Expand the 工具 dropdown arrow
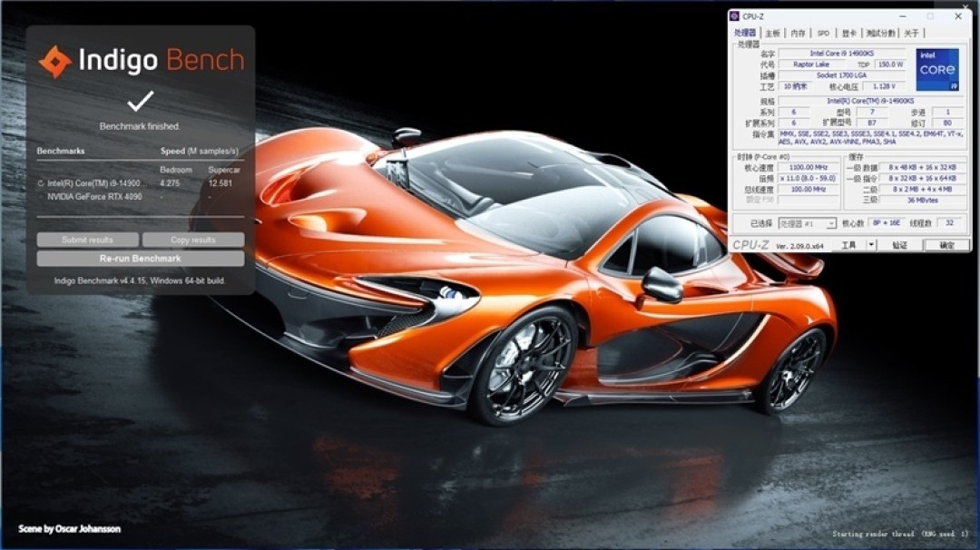Screen dimensions: 980x550 [x=871, y=246]
